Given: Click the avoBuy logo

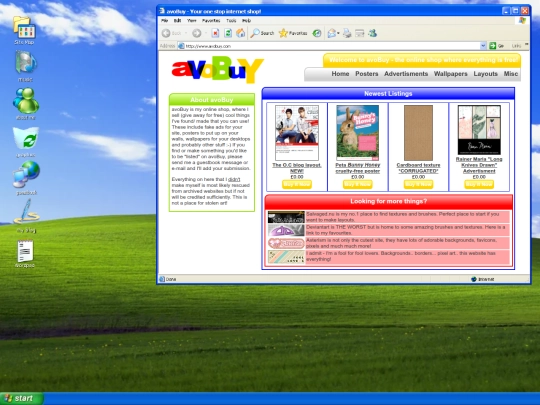Looking at the screenshot, I should pyautogui.click(x=218, y=70).
